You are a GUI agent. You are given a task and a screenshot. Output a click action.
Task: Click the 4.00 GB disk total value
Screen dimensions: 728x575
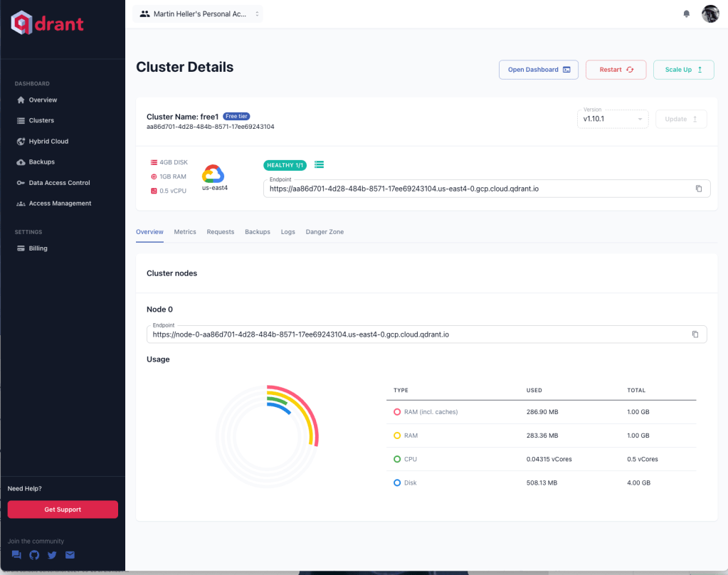pos(639,483)
